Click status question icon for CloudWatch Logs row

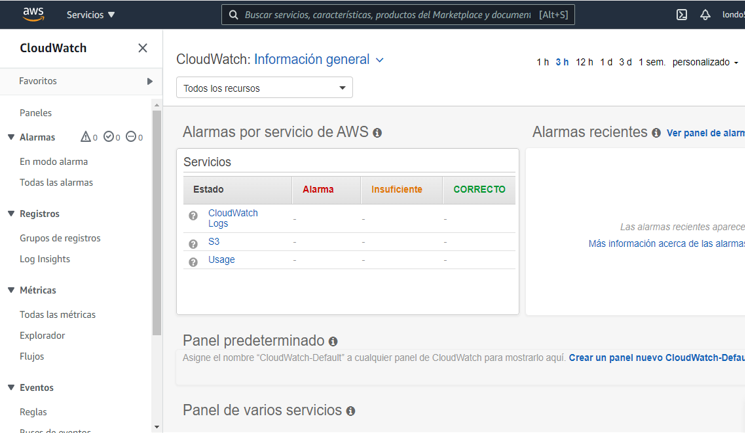(x=193, y=216)
